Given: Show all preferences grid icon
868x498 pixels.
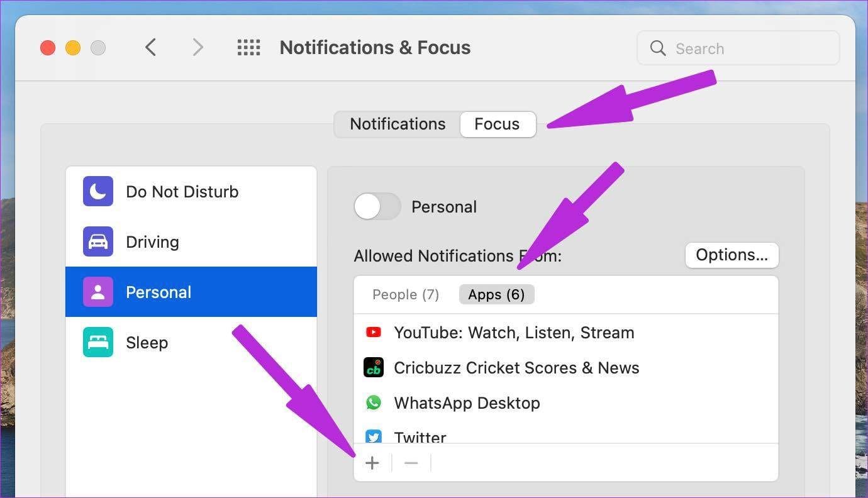Looking at the screenshot, I should pyautogui.click(x=248, y=47).
